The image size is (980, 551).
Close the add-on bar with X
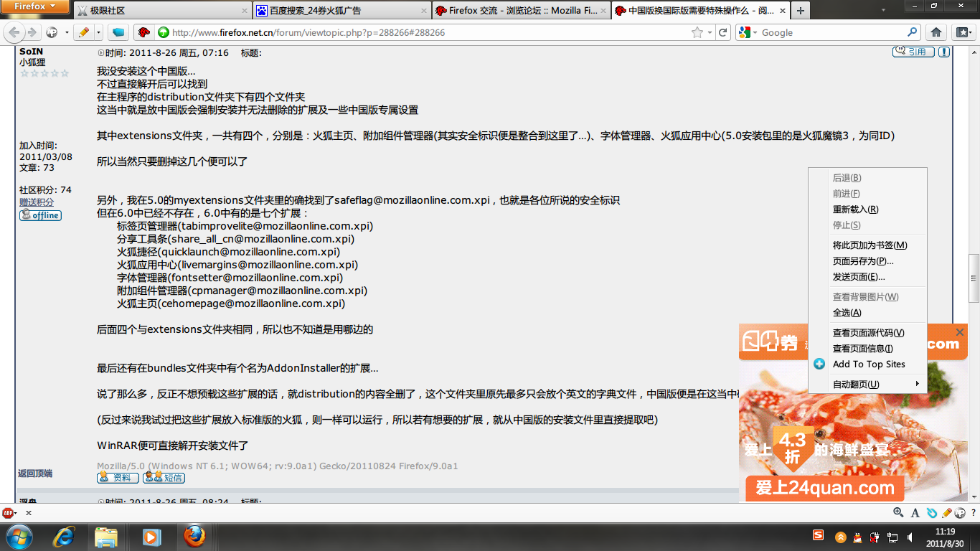(x=29, y=513)
